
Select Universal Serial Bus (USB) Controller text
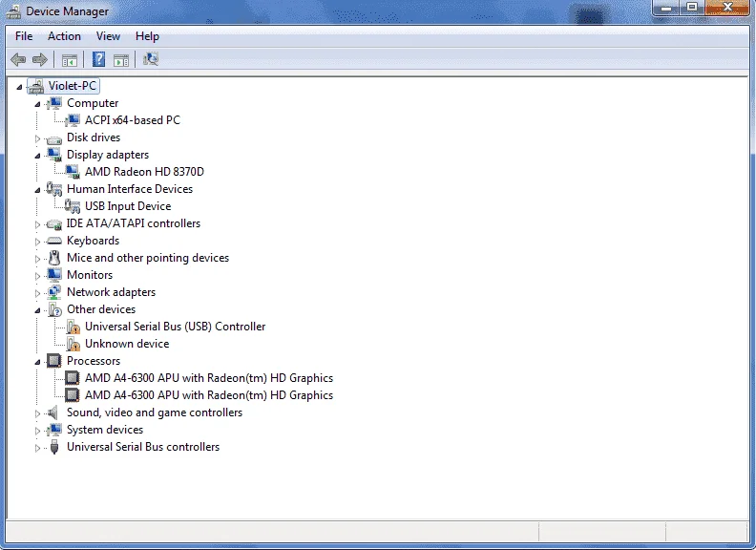(x=175, y=327)
